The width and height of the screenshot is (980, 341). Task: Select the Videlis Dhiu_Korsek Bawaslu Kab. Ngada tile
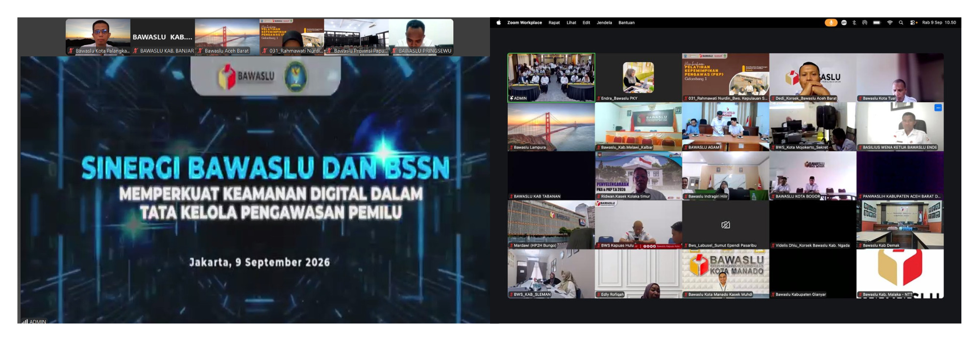[813, 224]
